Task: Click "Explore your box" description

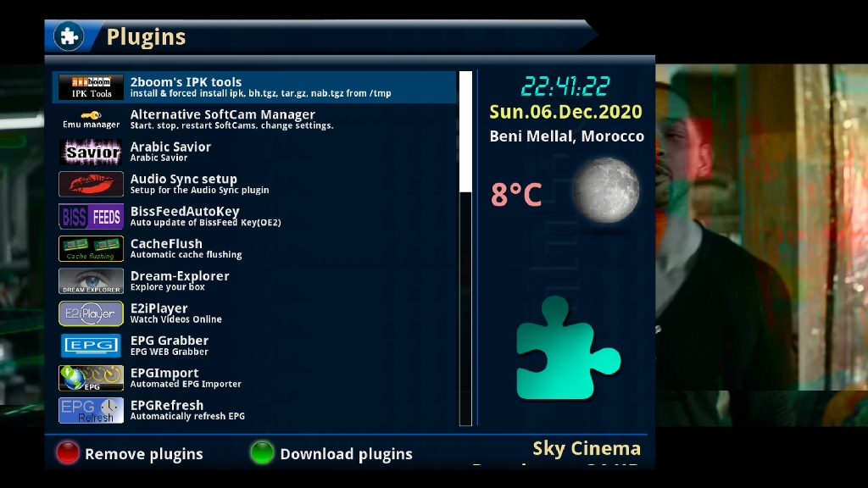Action: [168, 287]
